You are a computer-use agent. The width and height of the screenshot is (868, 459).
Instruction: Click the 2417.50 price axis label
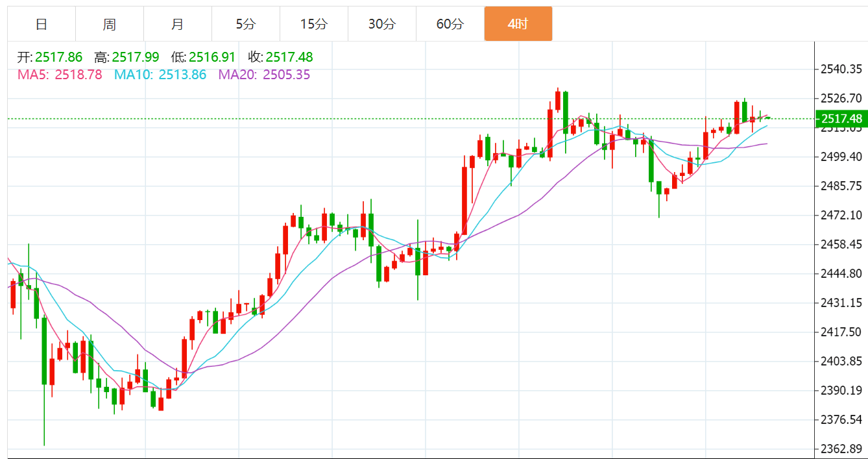coord(841,332)
